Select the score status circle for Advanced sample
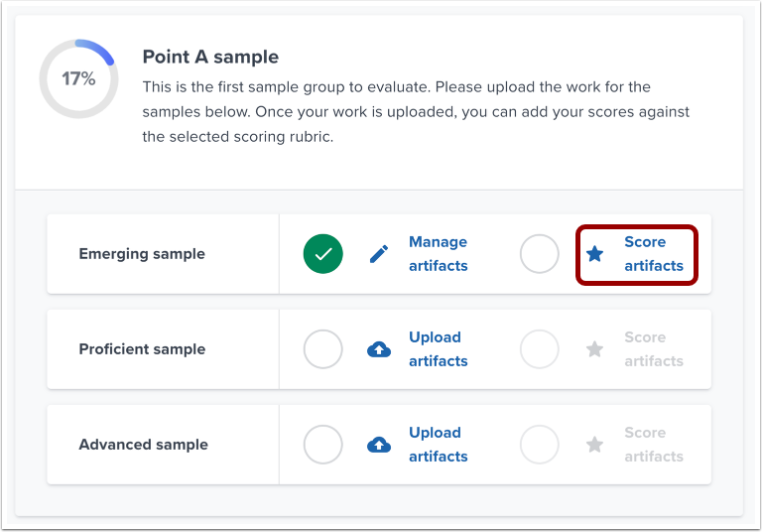Viewport: 762px width, 532px height. (x=540, y=445)
